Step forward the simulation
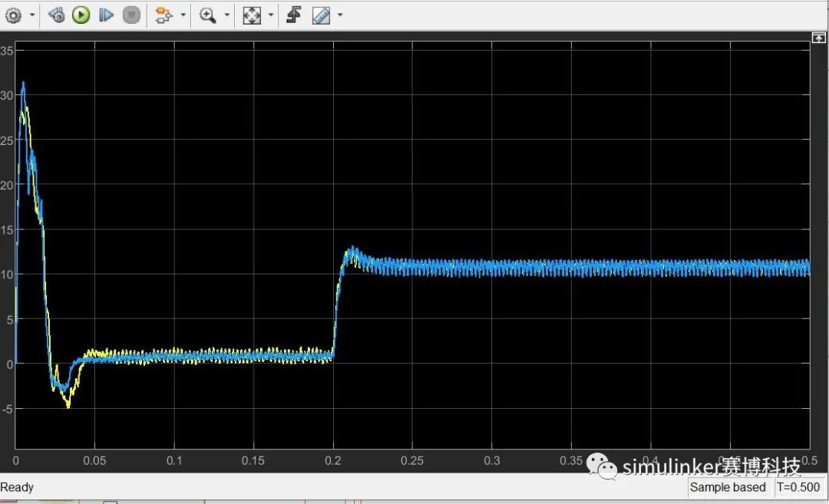 [106, 15]
